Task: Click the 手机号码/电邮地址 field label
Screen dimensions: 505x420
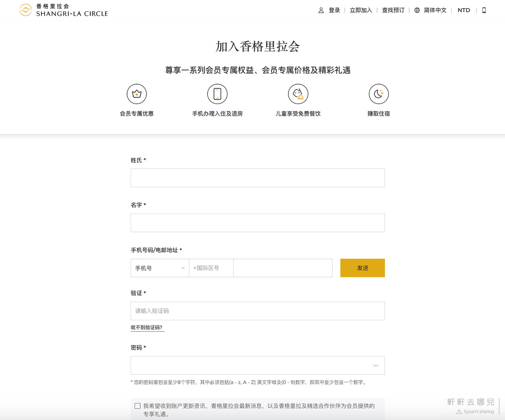Action: point(156,250)
